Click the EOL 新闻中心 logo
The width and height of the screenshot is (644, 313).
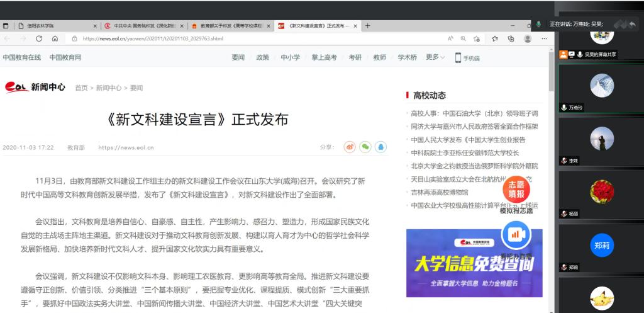[35, 88]
